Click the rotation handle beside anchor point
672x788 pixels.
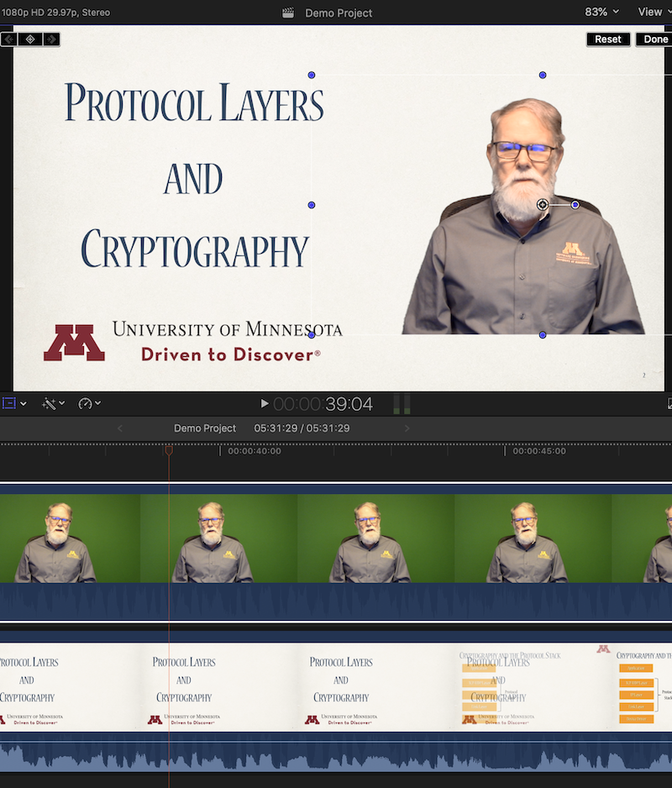[575, 204]
